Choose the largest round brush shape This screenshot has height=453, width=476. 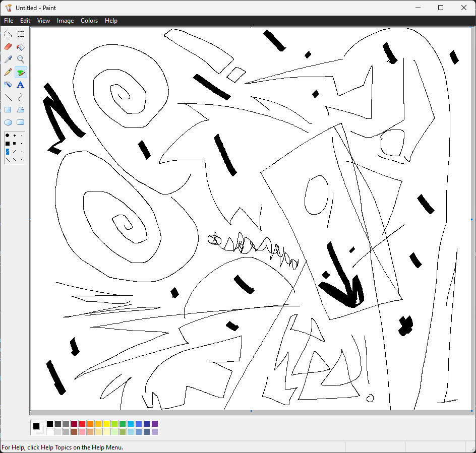coord(8,136)
